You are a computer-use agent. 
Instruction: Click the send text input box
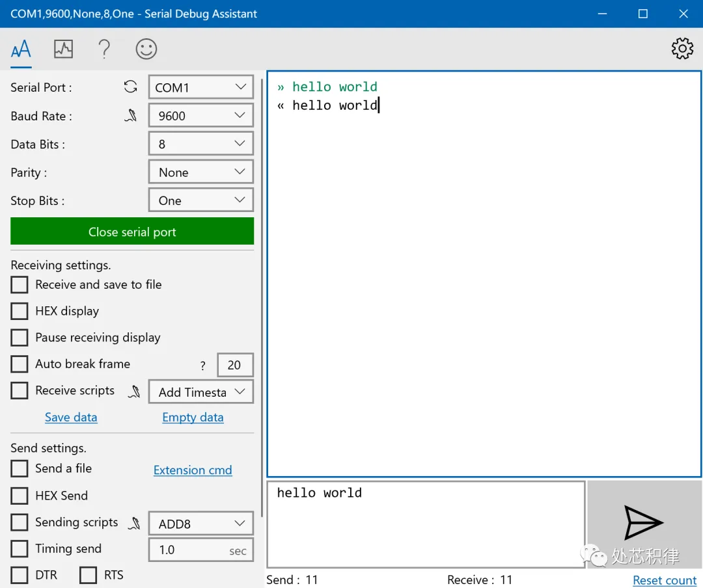tap(426, 524)
